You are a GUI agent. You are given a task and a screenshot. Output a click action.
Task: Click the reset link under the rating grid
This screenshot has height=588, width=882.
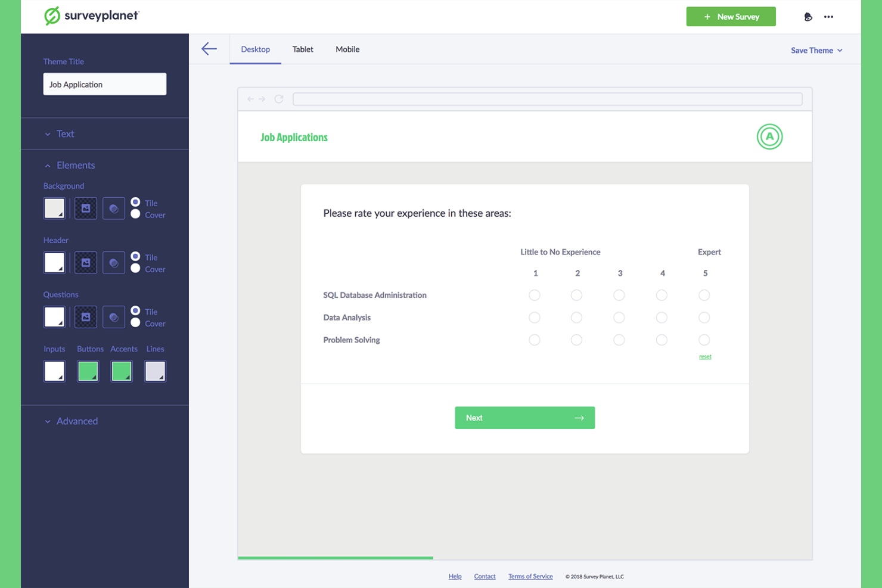point(705,356)
